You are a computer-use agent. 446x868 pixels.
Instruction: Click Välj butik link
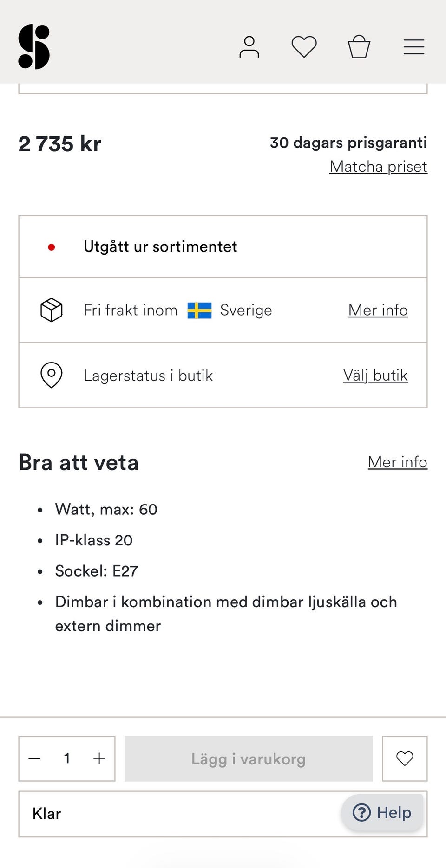pyautogui.click(x=375, y=375)
